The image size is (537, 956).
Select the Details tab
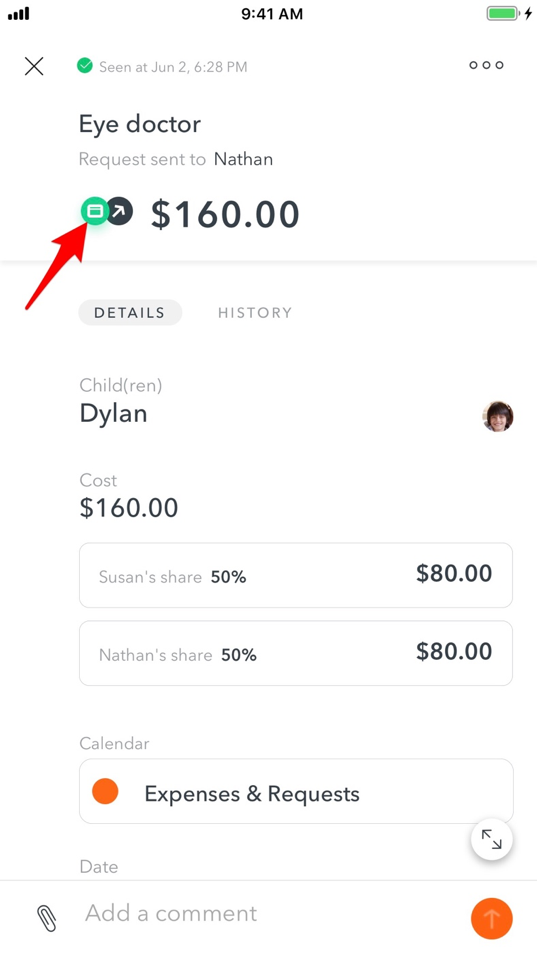pos(130,313)
